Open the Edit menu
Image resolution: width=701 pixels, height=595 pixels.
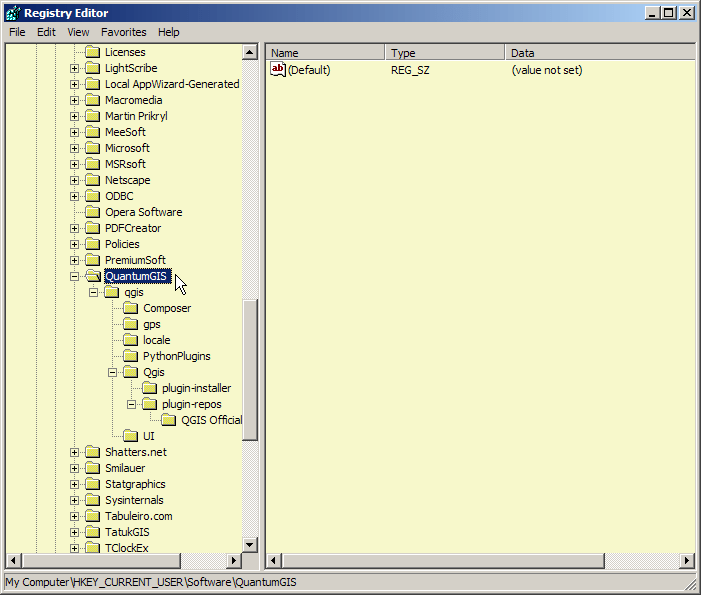pos(46,32)
